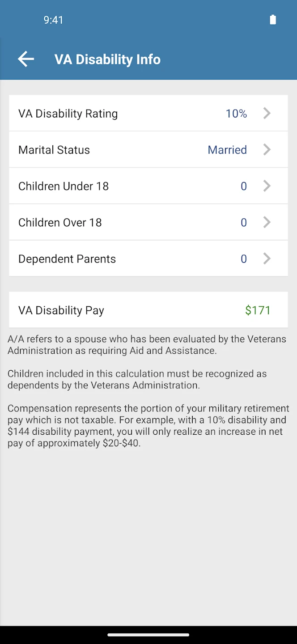
Task: Open the Marital Status chevron
Action: [x=267, y=149]
